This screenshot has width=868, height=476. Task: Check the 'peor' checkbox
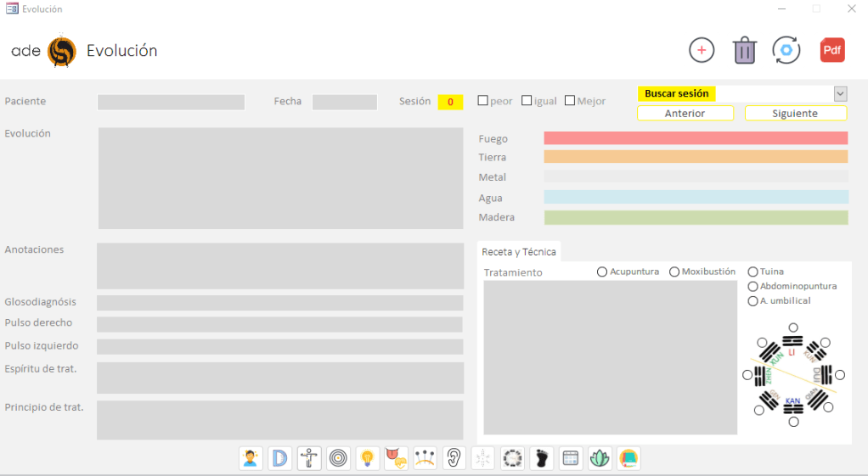tap(483, 101)
